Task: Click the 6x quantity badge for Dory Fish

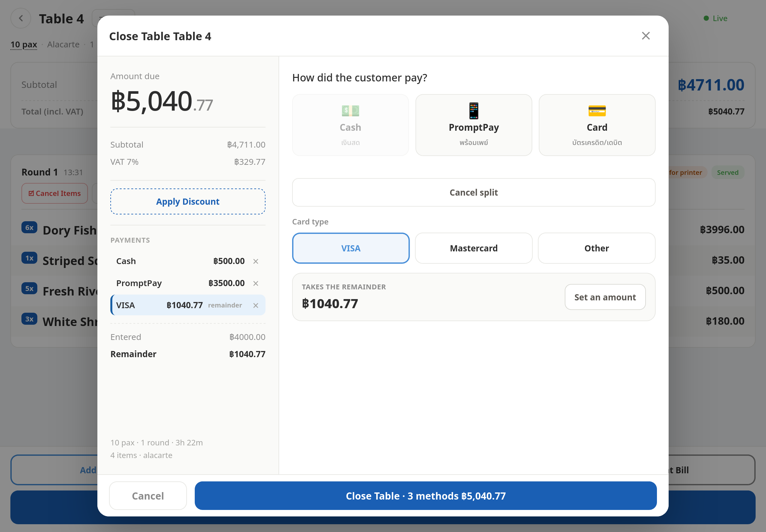Action: [29, 227]
